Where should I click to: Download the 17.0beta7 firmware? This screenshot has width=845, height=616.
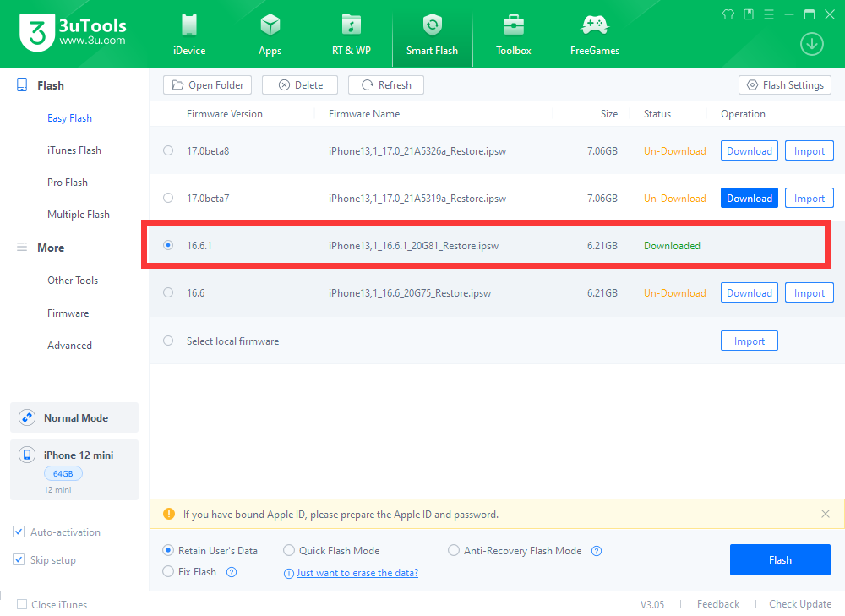coord(749,199)
